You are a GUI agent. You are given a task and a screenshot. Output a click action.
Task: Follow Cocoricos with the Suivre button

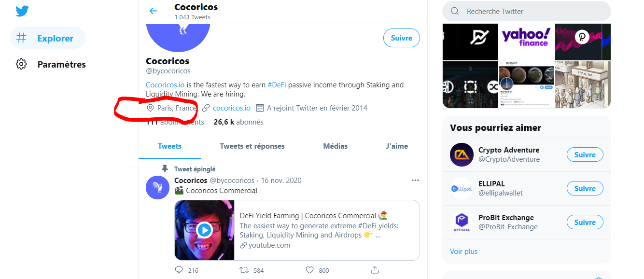(401, 38)
